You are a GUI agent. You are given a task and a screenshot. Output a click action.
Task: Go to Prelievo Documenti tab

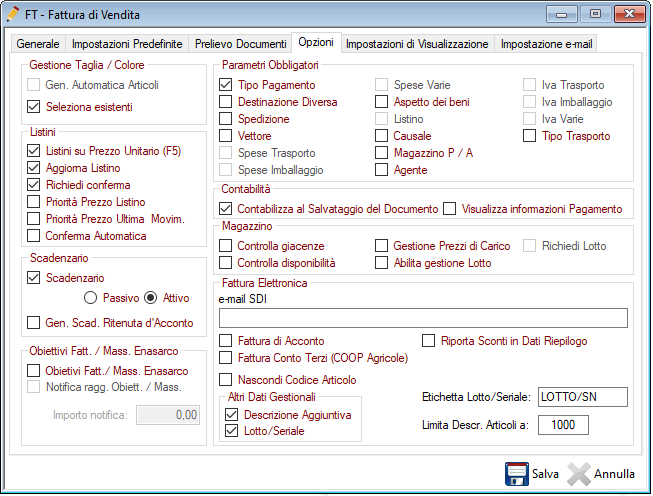[240, 44]
